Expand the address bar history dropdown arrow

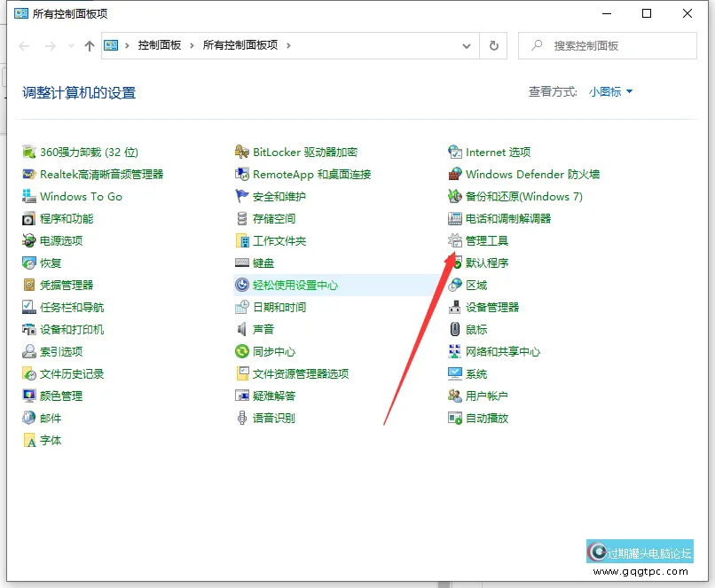[x=467, y=46]
